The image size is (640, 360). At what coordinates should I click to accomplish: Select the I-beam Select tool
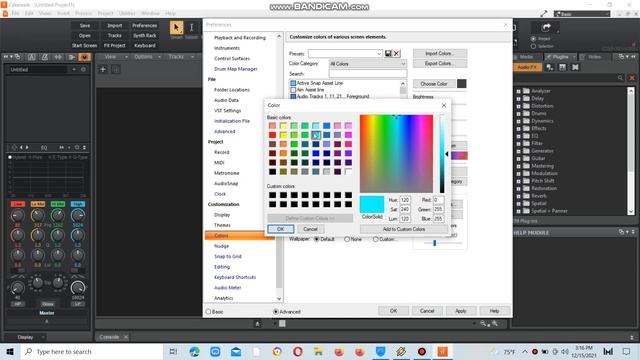click(191, 28)
